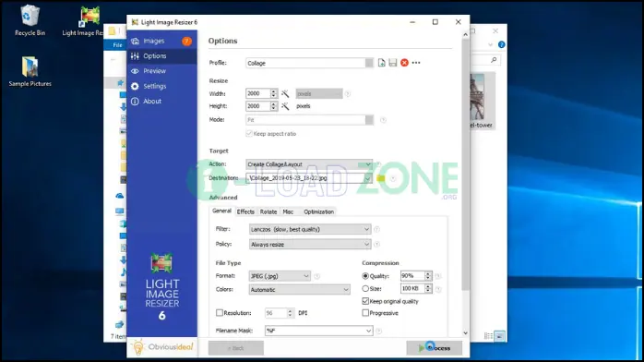This screenshot has height=362, width=644.
Task: Switch to the General tab
Action: tap(221, 211)
